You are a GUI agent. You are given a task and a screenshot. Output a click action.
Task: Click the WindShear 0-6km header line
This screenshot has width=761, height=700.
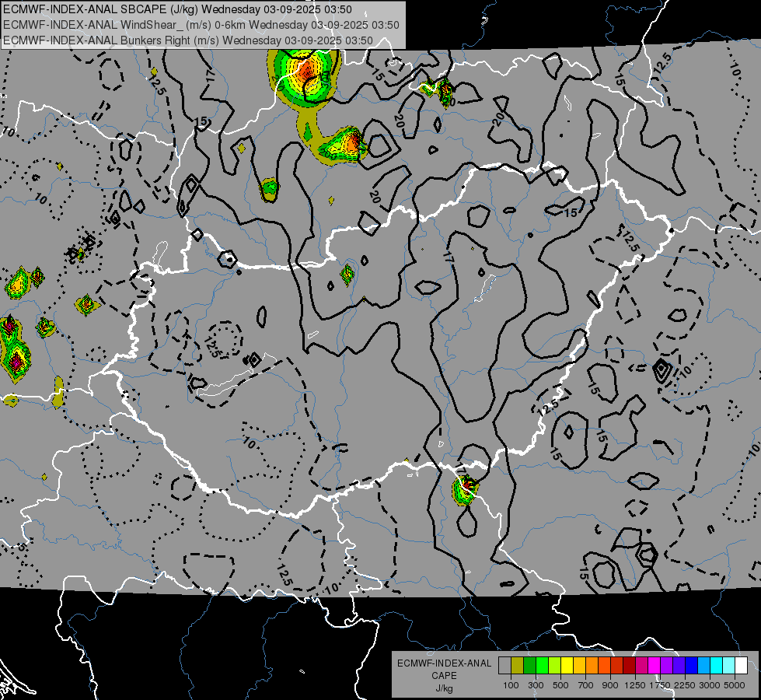coord(201,25)
